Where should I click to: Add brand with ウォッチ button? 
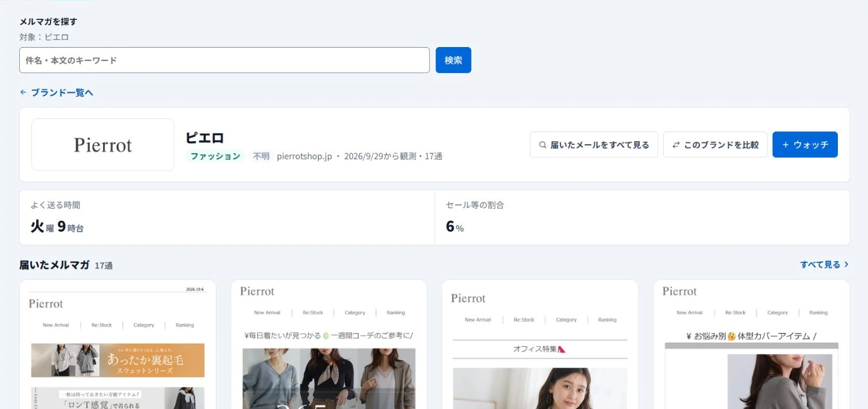pyautogui.click(x=805, y=145)
